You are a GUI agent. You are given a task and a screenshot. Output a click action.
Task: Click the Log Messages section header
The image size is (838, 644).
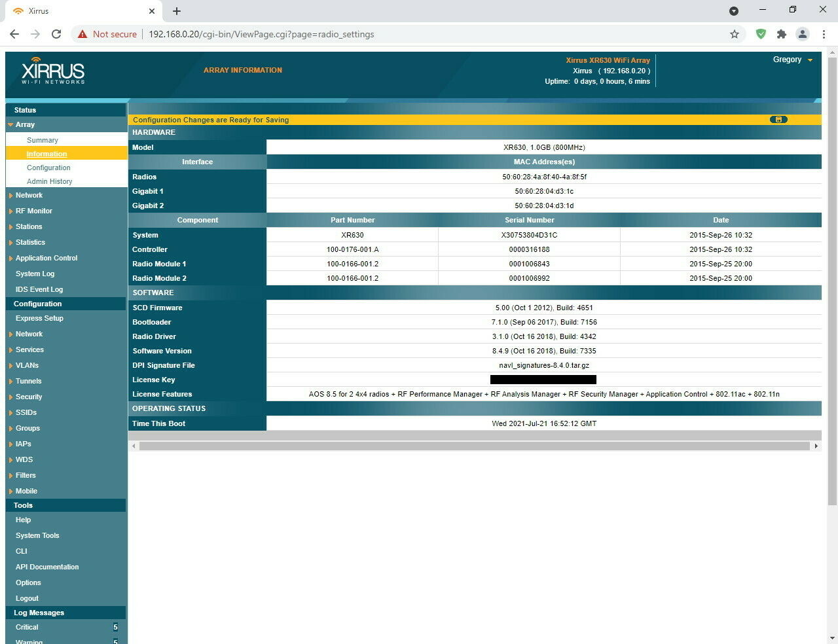65,613
